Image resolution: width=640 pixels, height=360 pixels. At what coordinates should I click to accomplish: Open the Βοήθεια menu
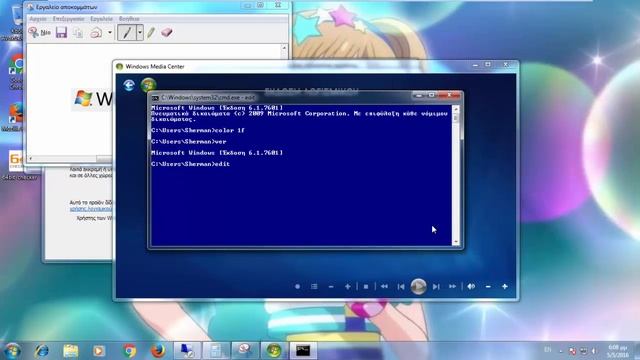click(x=129, y=19)
